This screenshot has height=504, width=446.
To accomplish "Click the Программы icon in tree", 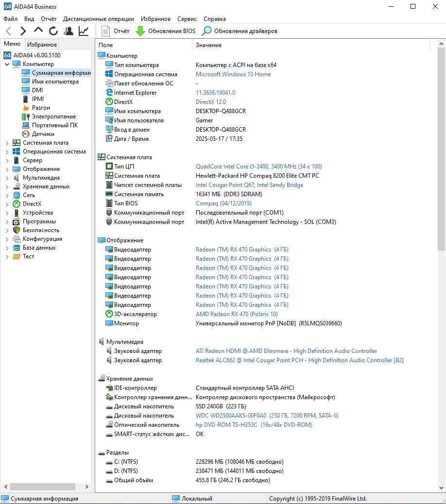I will point(17,221).
